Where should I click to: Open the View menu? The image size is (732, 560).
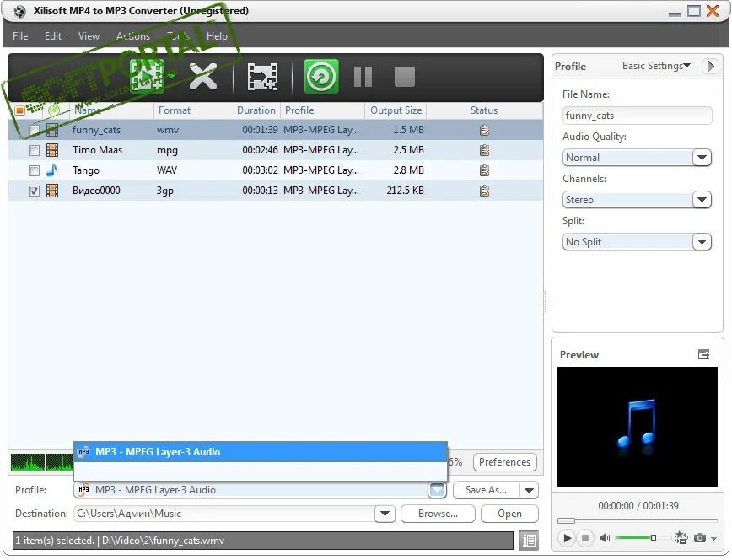coord(89,36)
